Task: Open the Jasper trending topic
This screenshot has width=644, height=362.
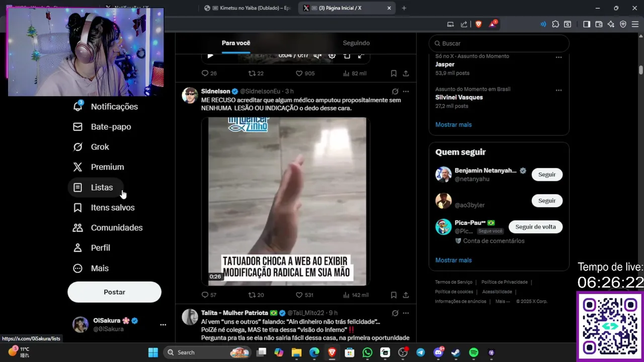Action: (445, 64)
